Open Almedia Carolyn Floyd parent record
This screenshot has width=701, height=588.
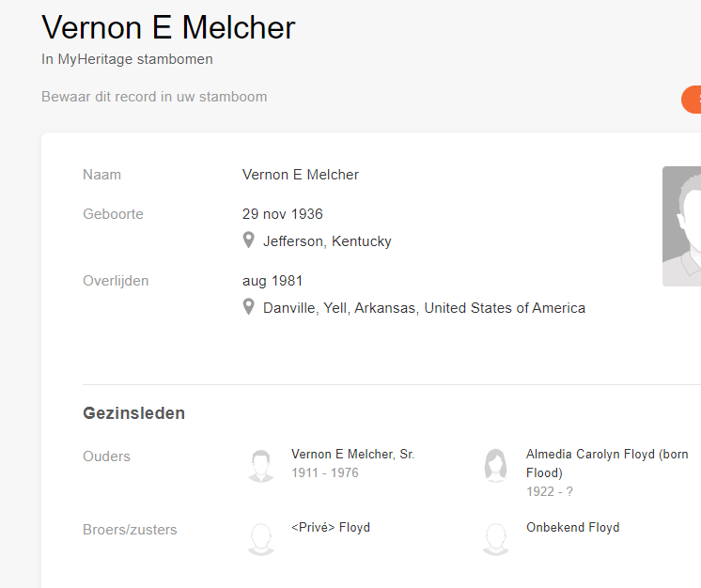coord(607,455)
